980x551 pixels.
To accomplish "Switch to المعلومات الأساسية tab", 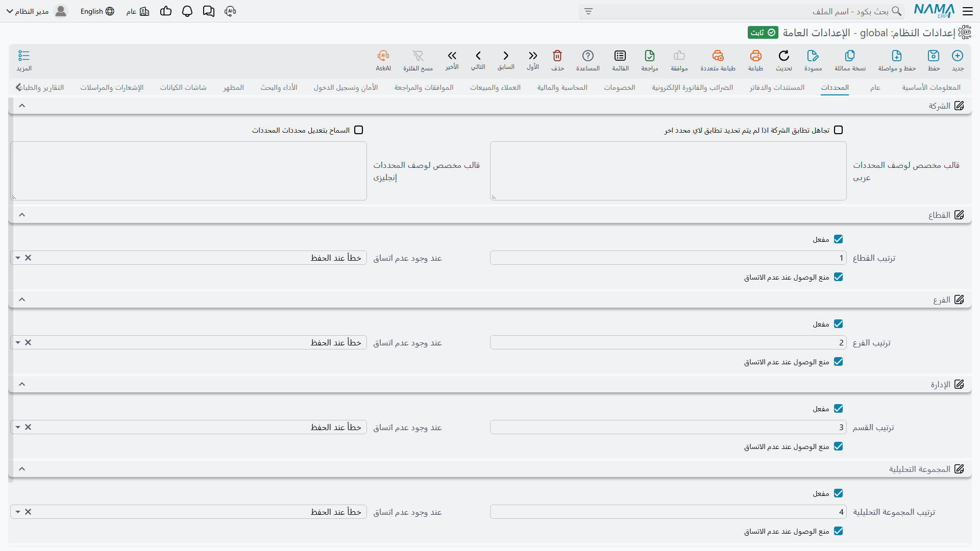I will pos(931,87).
